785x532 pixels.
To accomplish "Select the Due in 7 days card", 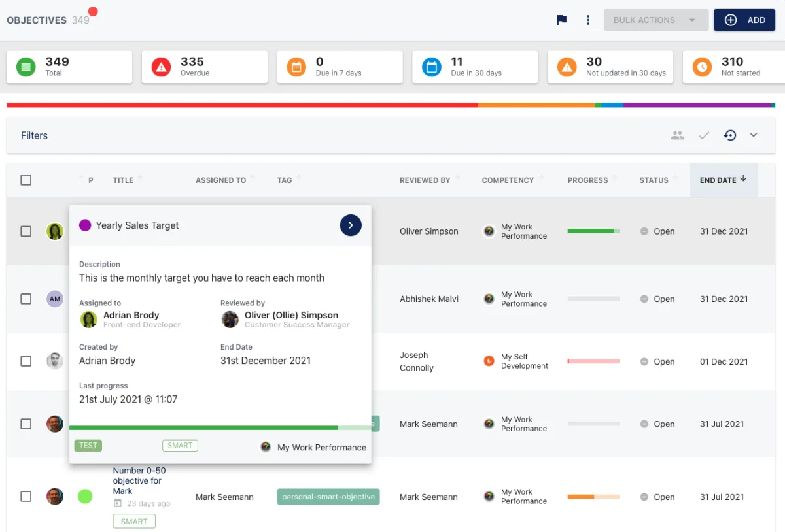I will click(340, 67).
